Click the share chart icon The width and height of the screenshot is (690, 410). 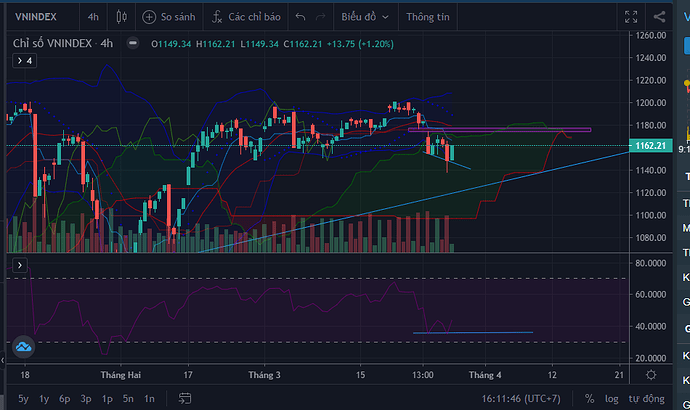click(659, 17)
